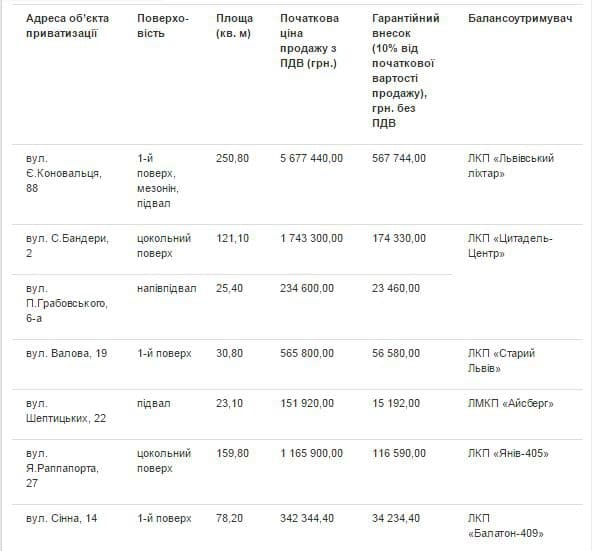The height and width of the screenshot is (551, 592).
Task: Click the price 5 677 440,00
Action: pyautogui.click(x=311, y=158)
